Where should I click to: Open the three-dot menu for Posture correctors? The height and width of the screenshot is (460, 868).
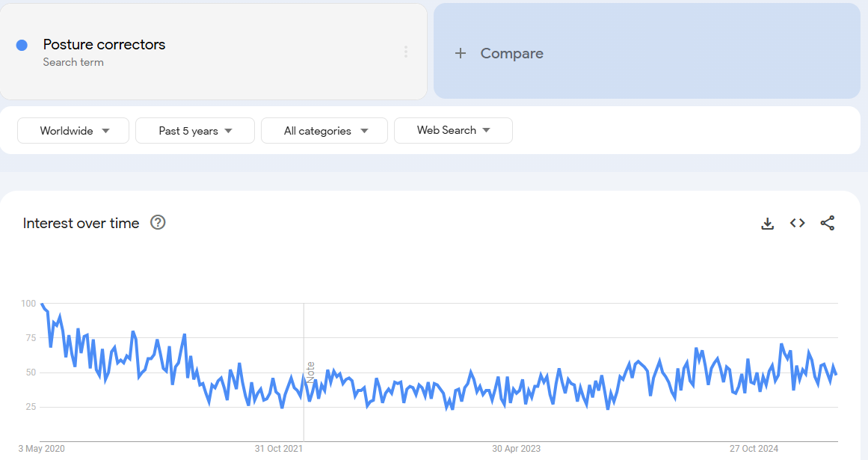pos(406,52)
